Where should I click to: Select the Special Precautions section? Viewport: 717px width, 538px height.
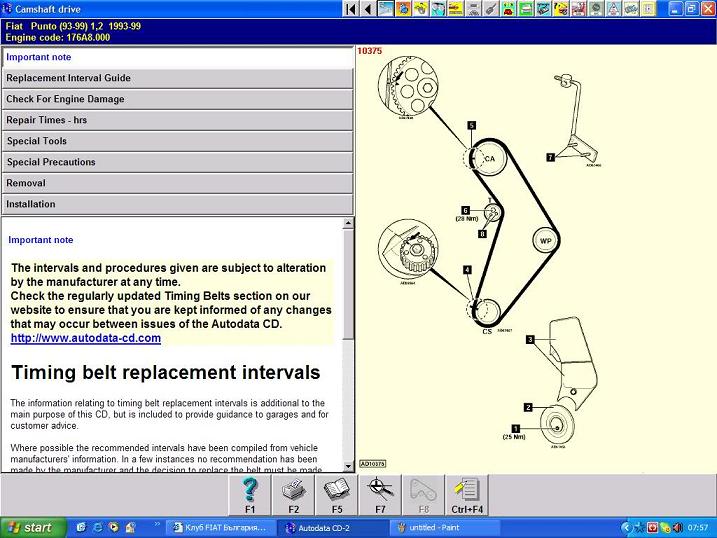pos(177,162)
